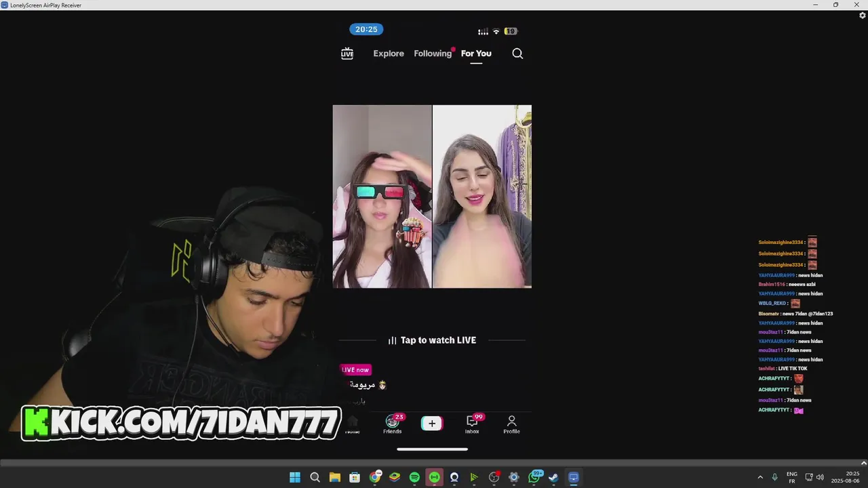This screenshot has width=868, height=488.
Task: Open right live video thumbnail
Action: tap(482, 197)
